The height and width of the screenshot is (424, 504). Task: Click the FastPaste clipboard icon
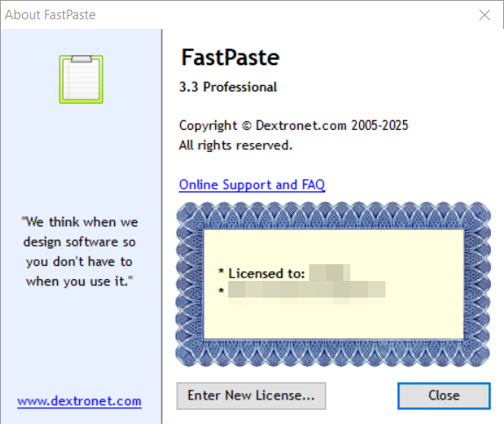81,79
